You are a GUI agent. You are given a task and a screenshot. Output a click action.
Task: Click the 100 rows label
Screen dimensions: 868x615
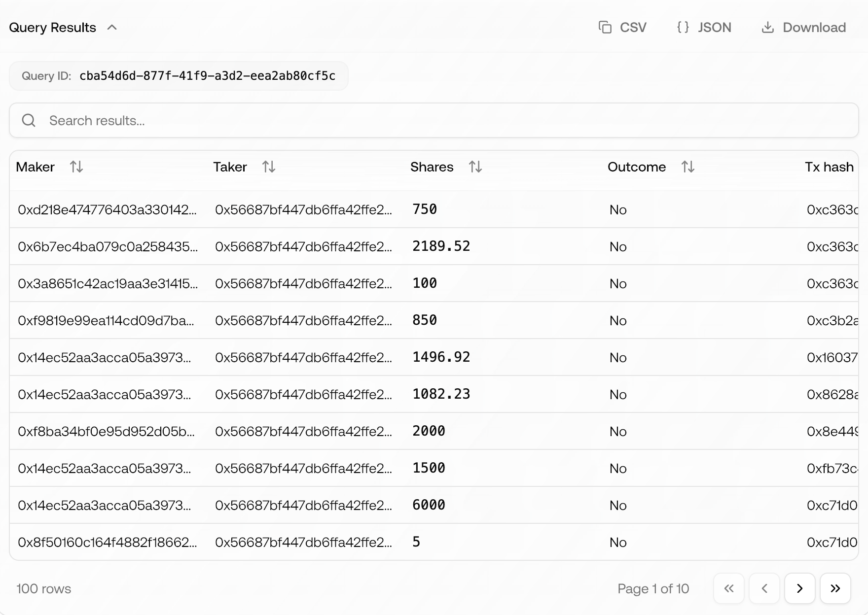point(43,588)
